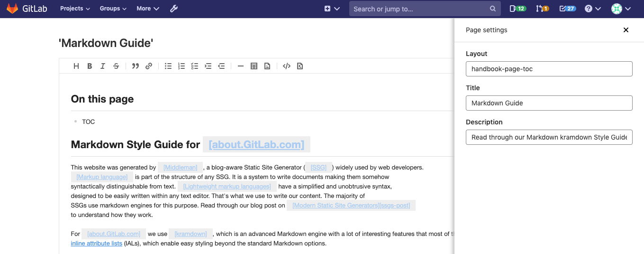Expand the Groups dropdown in navbar
This screenshot has width=644, height=254.
(x=113, y=9)
